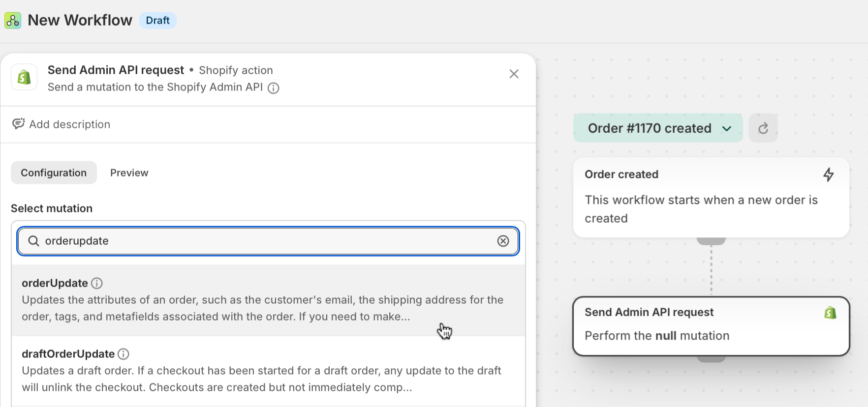The height and width of the screenshot is (407, 868).
Task: Click the output connector below Order created card
Action: pos(711,241)
